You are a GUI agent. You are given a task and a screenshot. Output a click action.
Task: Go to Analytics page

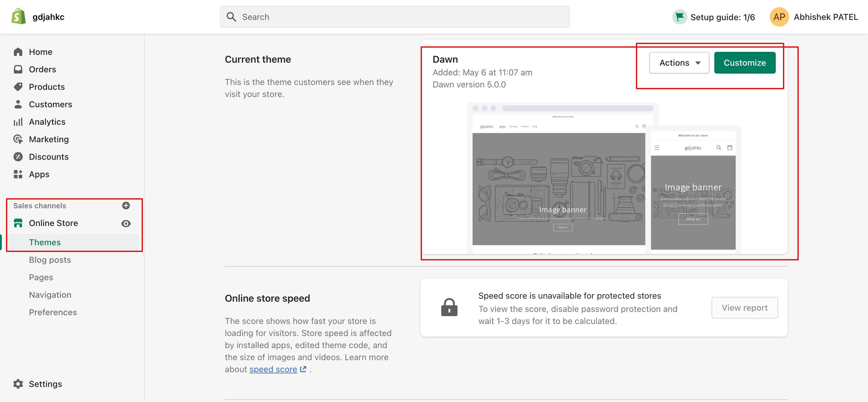pos(47,122)
